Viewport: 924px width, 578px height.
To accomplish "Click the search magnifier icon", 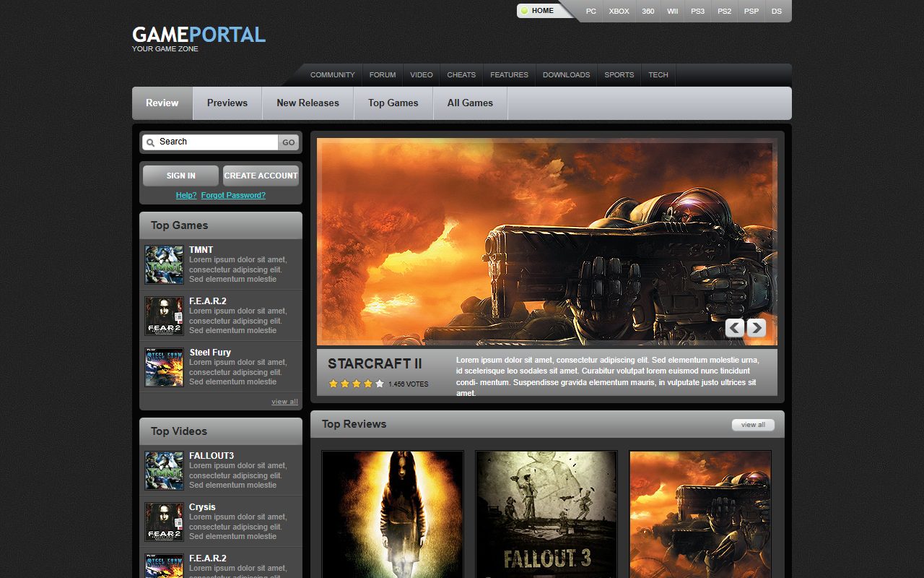I will point(150,143).
